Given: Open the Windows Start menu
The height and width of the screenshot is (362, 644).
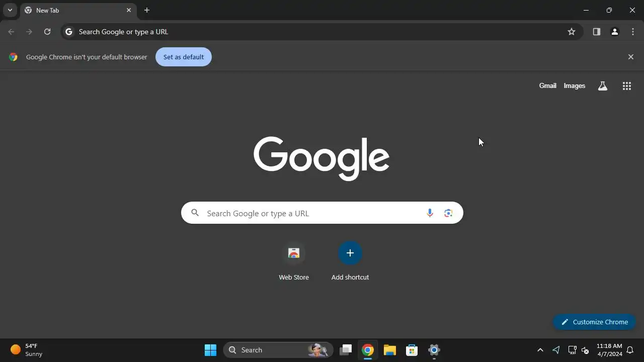Looking at the screenshot, I should pos(210,350).
